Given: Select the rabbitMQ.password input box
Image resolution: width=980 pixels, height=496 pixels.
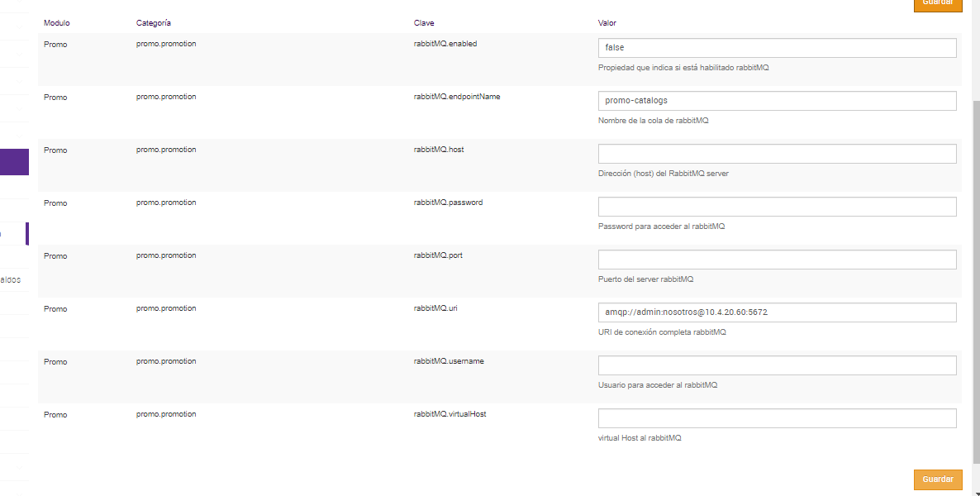Looking at the screenshot, I should tap(777, 207).
